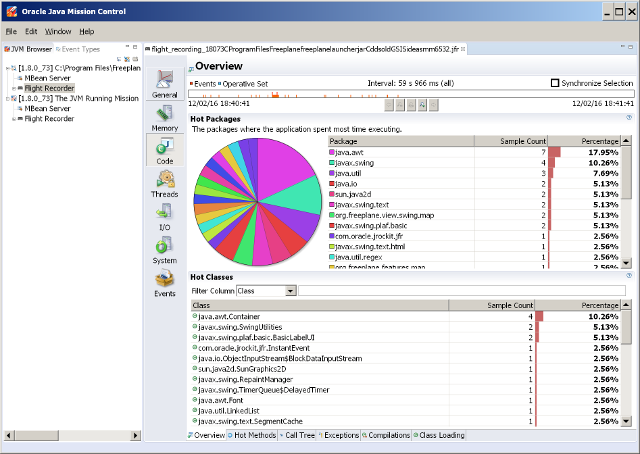Screen dimensions: 640x454
Task: Click the magenta java.awt color swatch
Action: 332,152
